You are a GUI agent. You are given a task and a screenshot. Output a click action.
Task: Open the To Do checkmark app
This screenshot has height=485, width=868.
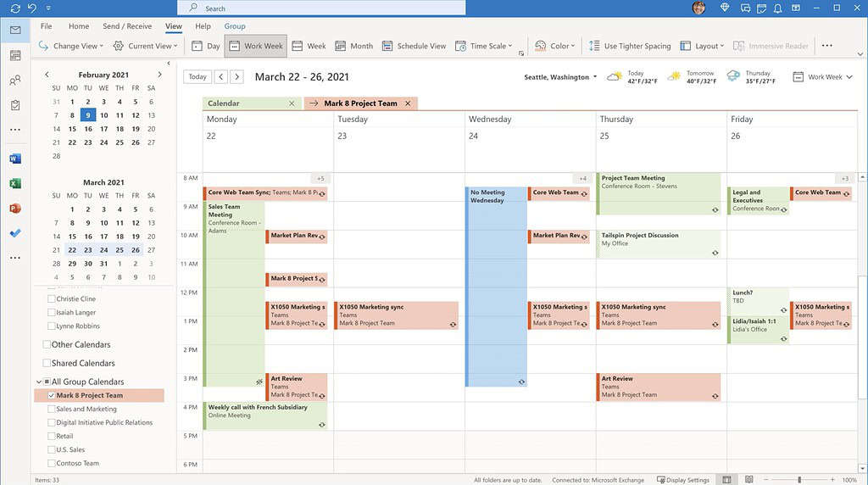[15, 233]
